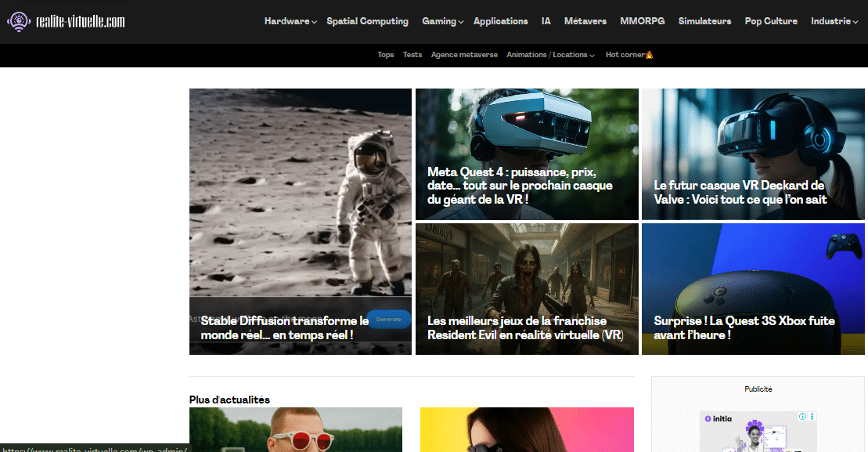This screenshot has width=868, height=452.
Task: Open the Applications section
Action: [x=500, y=21]
